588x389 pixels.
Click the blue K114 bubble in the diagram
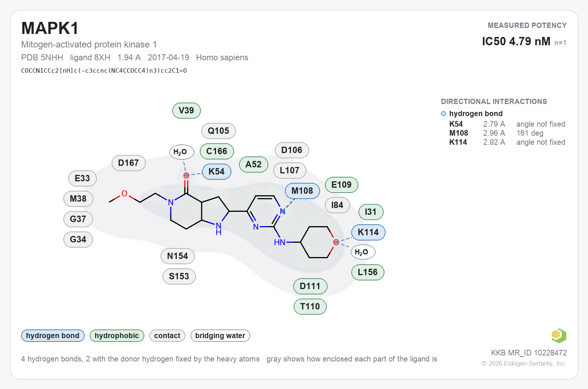[x=368, y=233]
